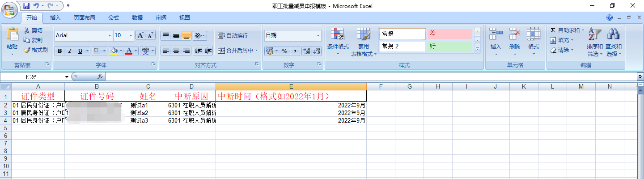Open the Merge and Center (合并后居中) dropdown arrow
The width and height of the screenshot is (644, 179).
pos(257,51)
